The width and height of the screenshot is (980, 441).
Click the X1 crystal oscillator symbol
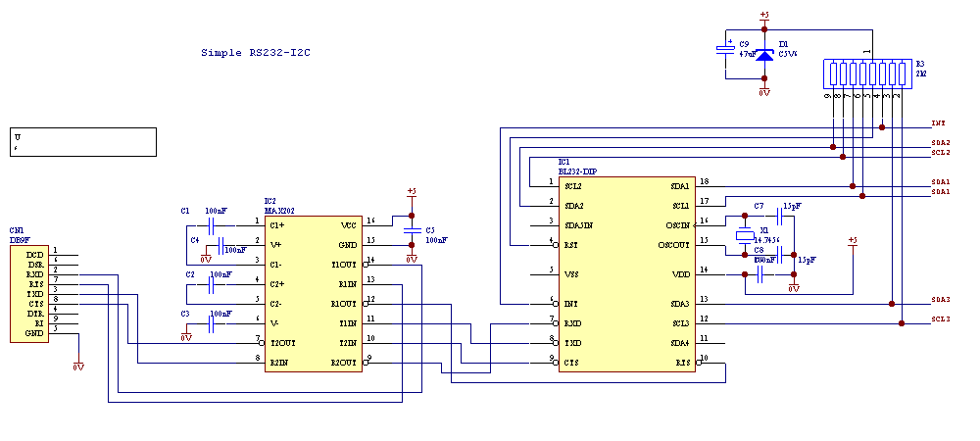(x=743, y=235)
